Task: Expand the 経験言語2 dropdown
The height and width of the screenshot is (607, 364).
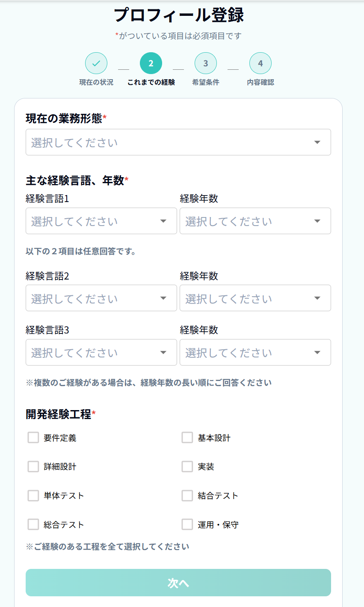Action: [x=101, y=298]
